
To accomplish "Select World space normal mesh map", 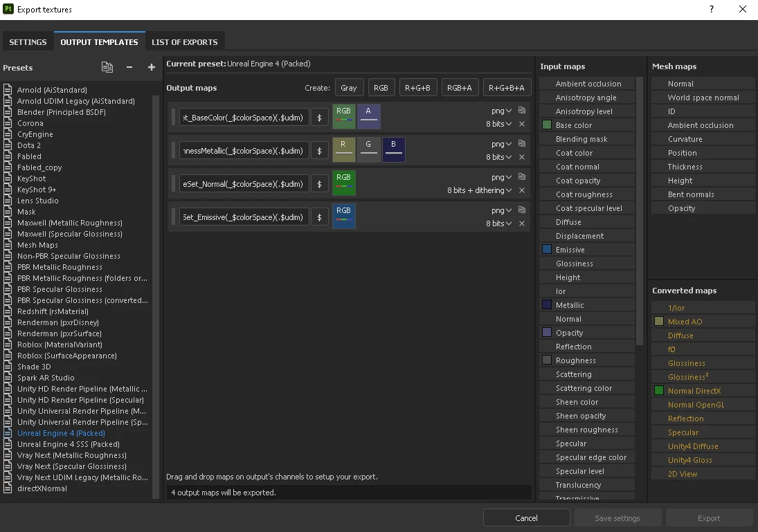I will [x=703, y=98].
